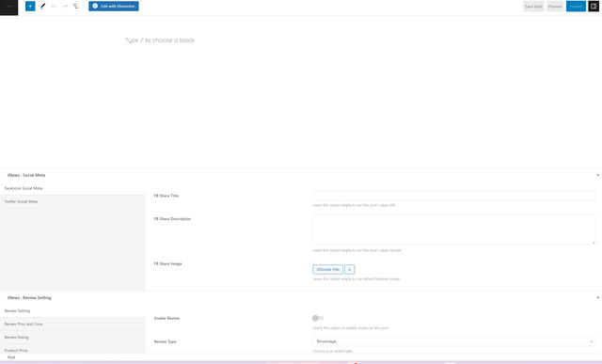Image resolution: width=602 pixels, height=364 pixels.
Task: Toggle the Enable Review switch
Action: click(318, 318)
